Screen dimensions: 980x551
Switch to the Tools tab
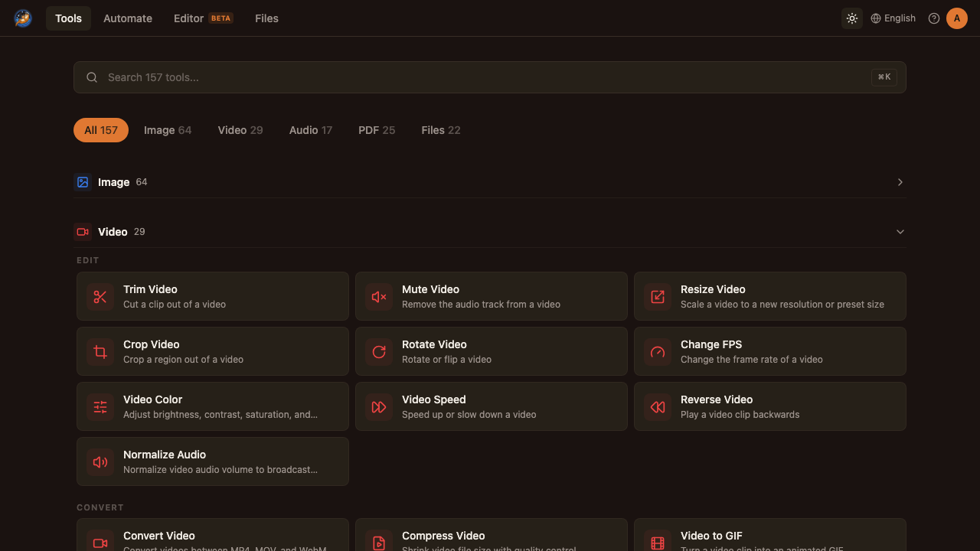pyautogui.click(x=68, y=18)
